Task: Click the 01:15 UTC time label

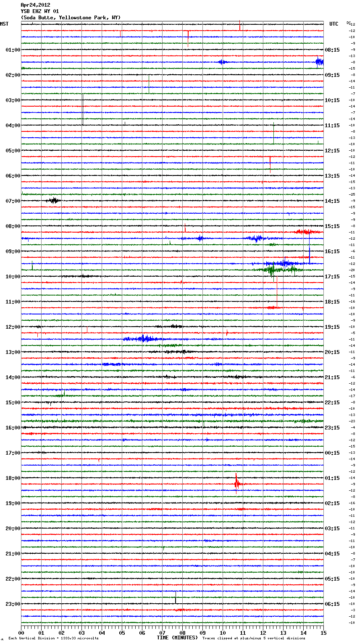Action: 332,478
